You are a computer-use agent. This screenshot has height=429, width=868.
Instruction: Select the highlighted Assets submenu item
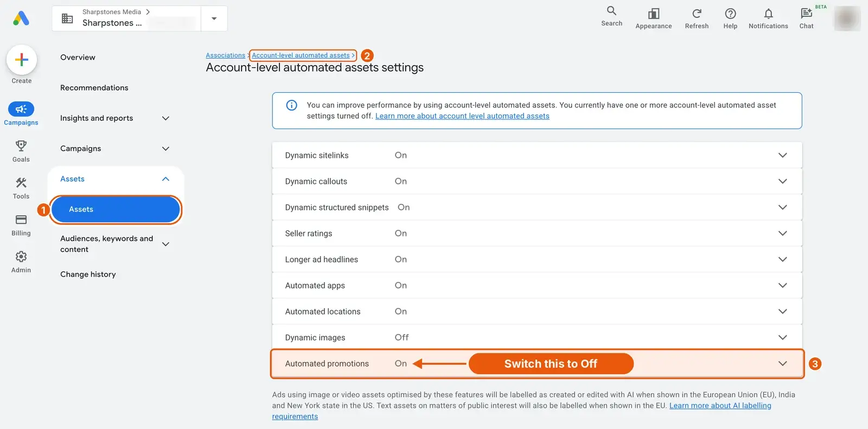click(x=116, y=209)
